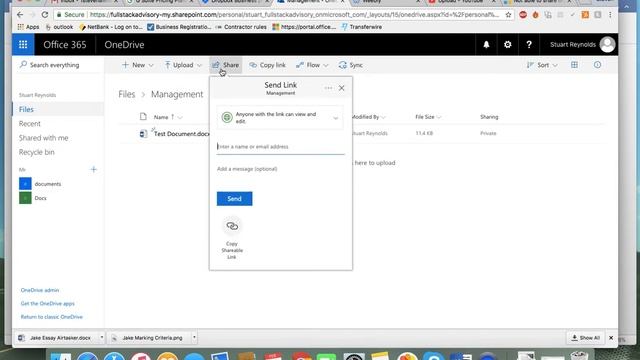Open the Sort dropdown
The height and width of the screenshot is (360, 640).
[x=542, y=65]
